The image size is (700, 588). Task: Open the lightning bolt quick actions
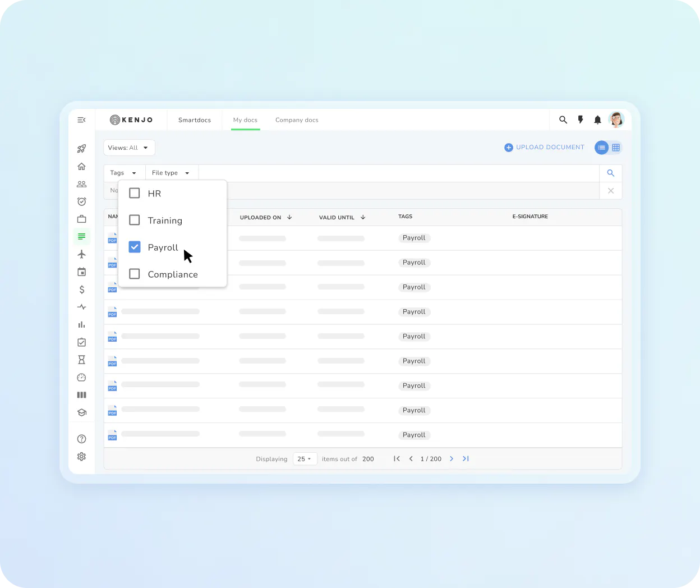tap(581, 120)
